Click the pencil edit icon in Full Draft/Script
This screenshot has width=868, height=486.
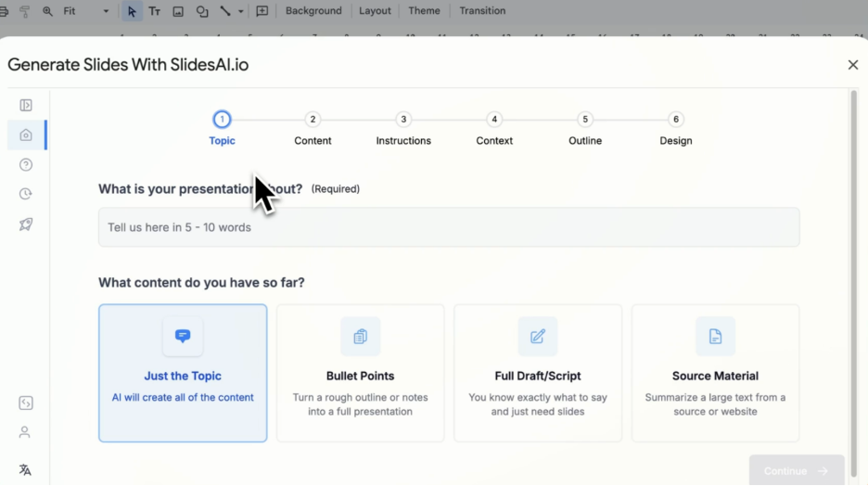pos(538,336)
